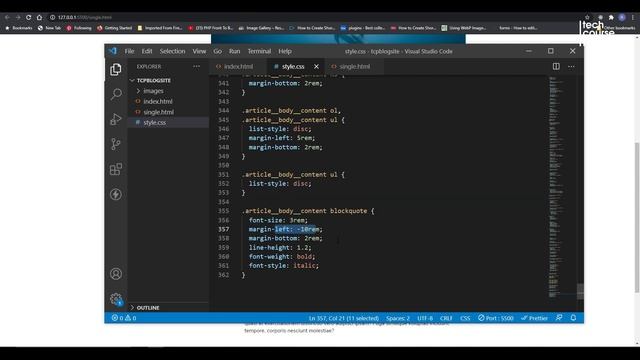Open the Getting Started bookmark
Viewport: 640px width, 360px height.
point(115,28)
